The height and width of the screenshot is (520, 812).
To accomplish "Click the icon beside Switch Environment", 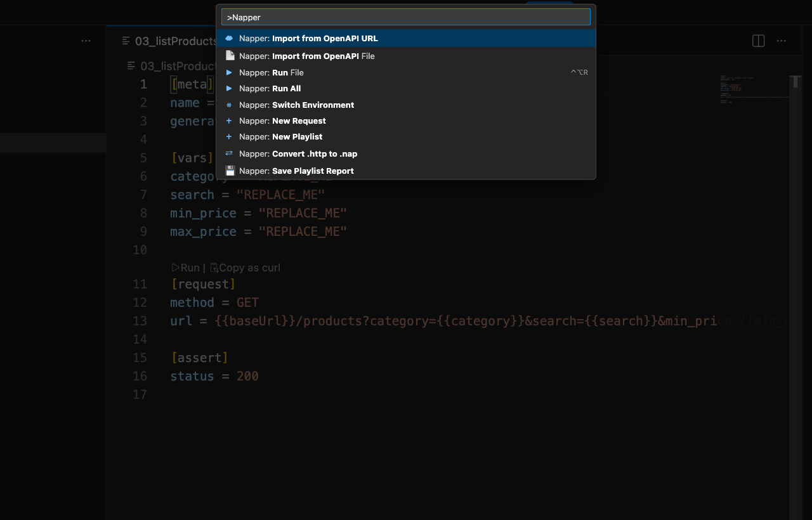I will point(229,105).
